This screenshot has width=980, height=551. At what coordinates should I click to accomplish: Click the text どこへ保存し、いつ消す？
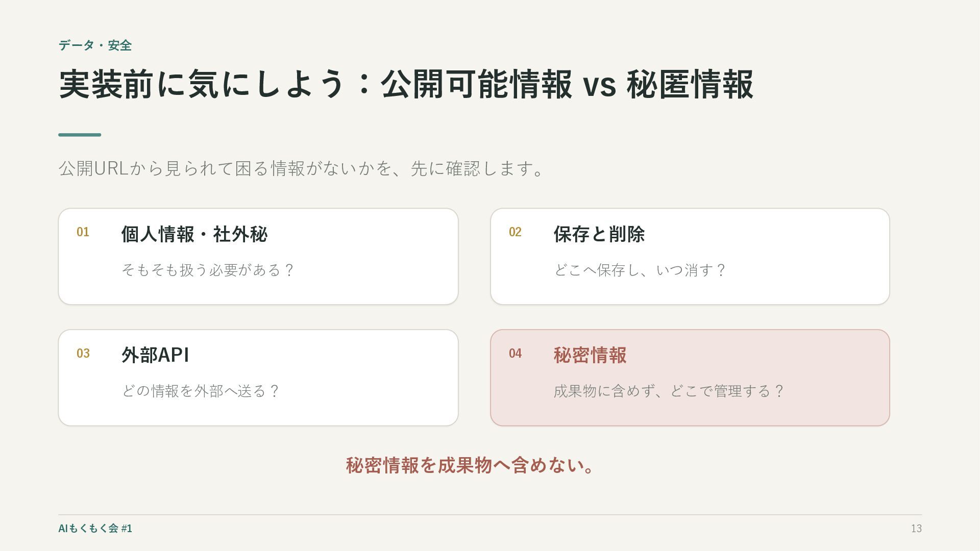[x=640, y=270]
